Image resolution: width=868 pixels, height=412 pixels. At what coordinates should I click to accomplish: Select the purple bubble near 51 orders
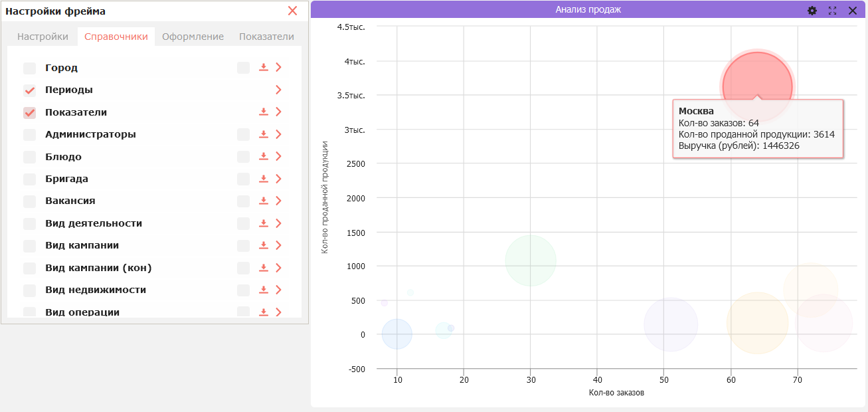[x=671, y=325]
